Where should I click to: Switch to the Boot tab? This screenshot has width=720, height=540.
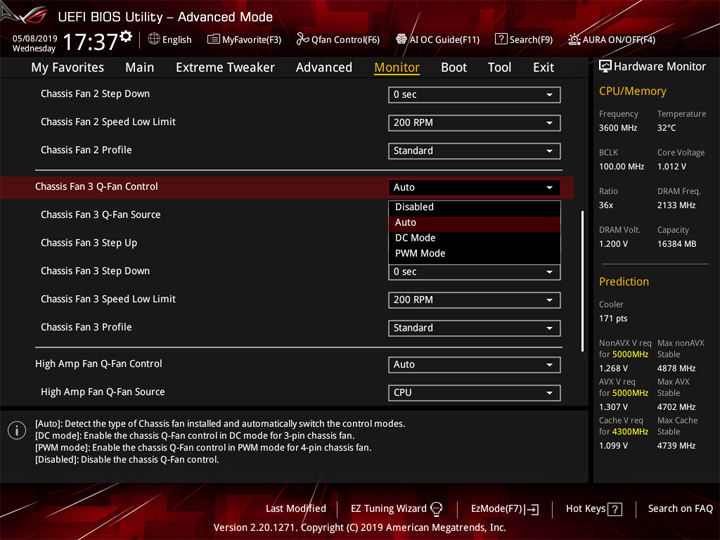pos(454,68)
